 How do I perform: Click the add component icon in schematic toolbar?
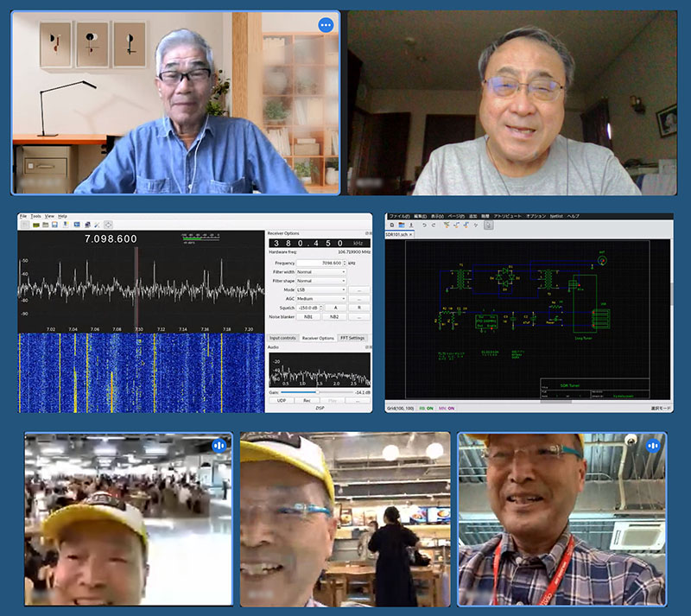pos(447,225)
